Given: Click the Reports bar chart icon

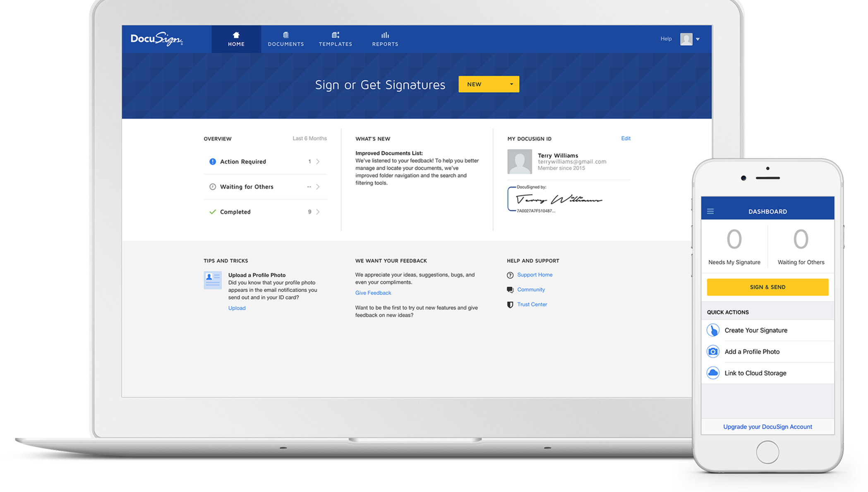Looking at the screenshot, I should [x=385, y=35].
